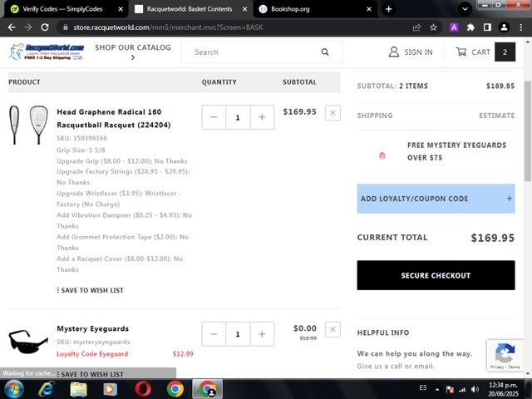Image resolution: width=532 pixels, height=399 pixels.
Task: Click the Mystery Eyeguards sunglasses thumbnail
Action: (x=28, y=342)
